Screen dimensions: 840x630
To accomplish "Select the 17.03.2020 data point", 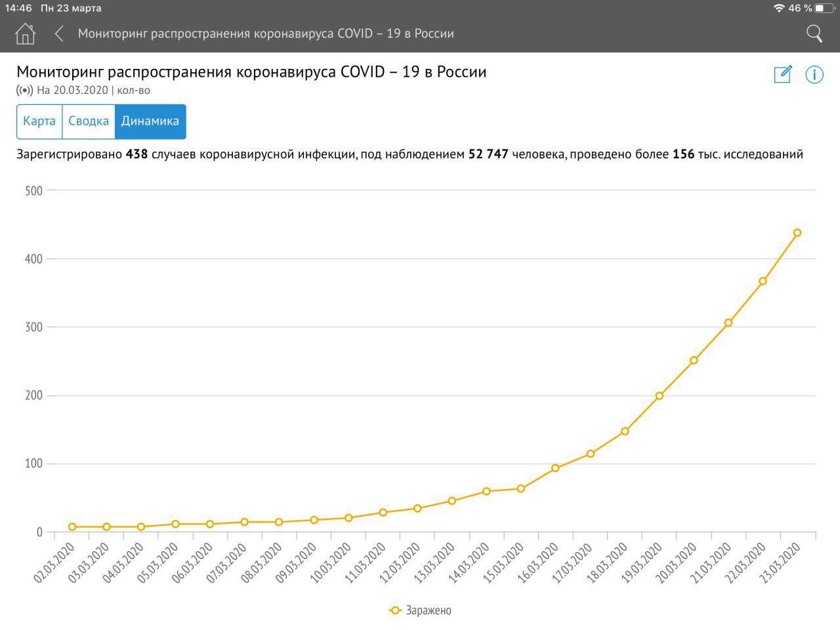I will click(x=591, y=453).
